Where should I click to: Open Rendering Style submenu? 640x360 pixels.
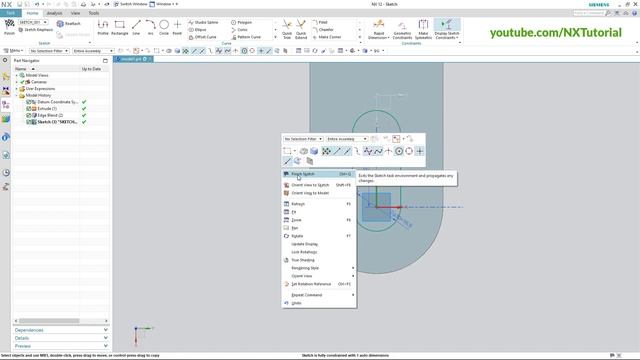(x=319, y=268)
